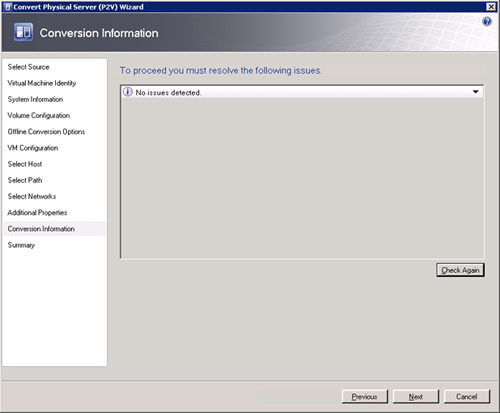500x413 pixels.
Task: Go to the Next wizard page
Action: tap(416, 397)
